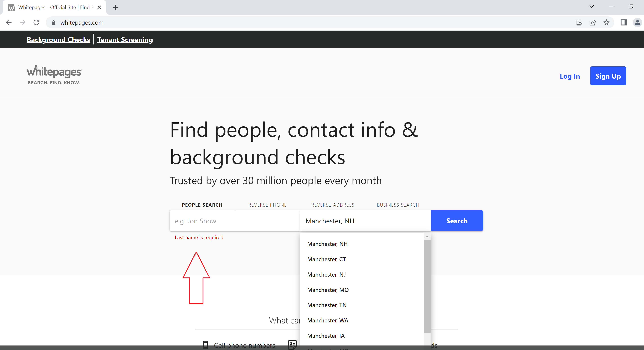
Task: Click the Log In link
Action: (x=570, y=76)
